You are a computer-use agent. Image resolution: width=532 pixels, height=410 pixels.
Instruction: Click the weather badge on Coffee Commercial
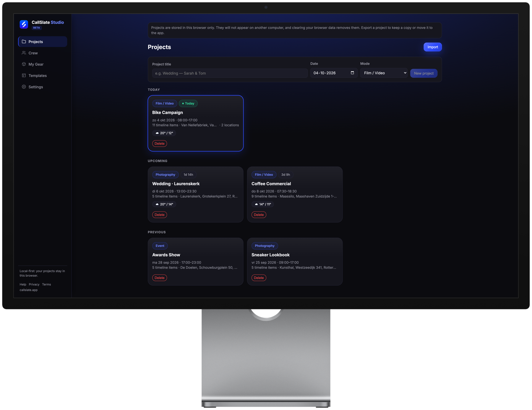click(263, 204)
